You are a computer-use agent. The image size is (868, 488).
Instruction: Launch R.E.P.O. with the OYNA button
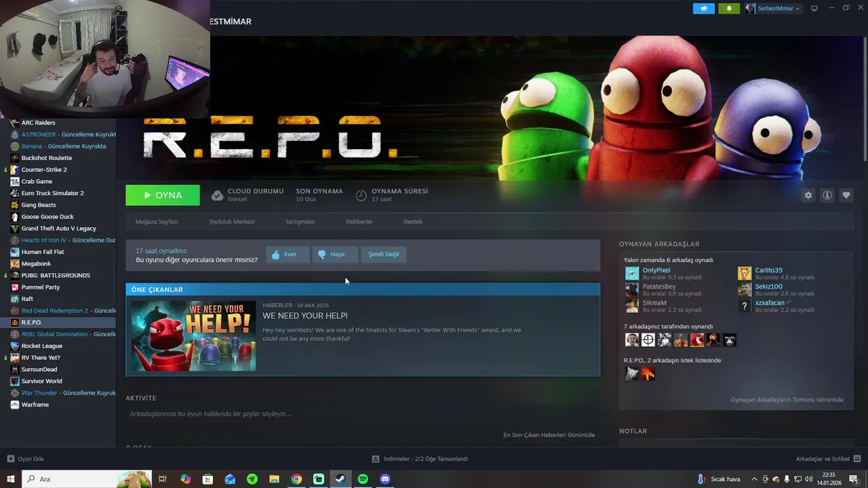point(163,195)
